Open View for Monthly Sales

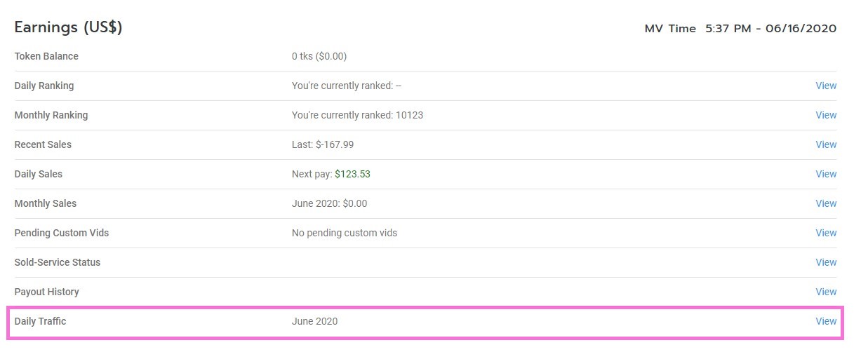[x=826, y=203]
